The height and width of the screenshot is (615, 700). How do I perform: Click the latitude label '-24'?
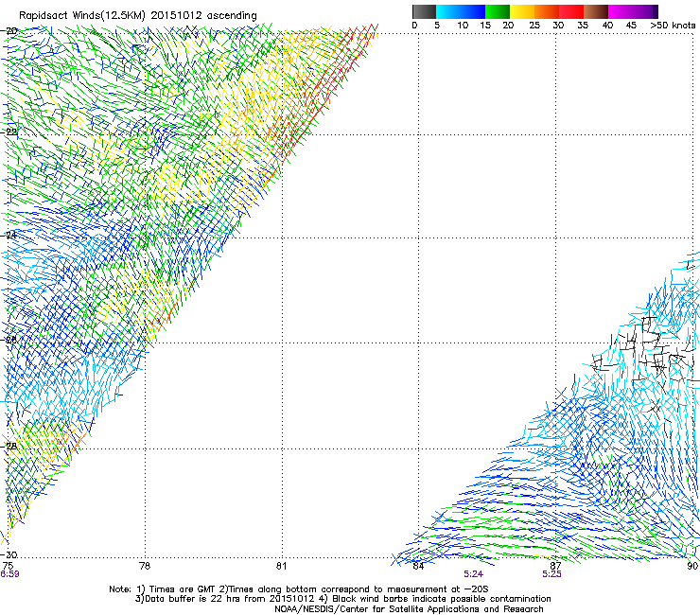coord(10,236)
